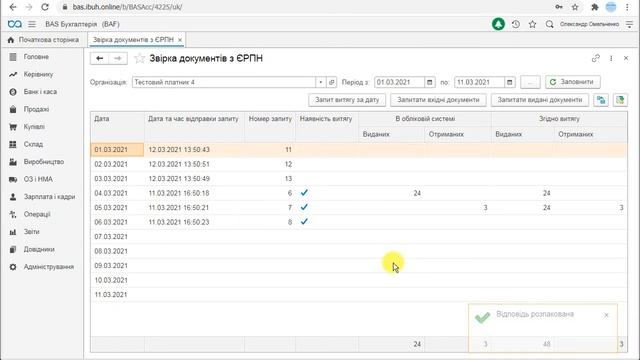Open the Зарплата і кадри section

[x=49, y=197]
